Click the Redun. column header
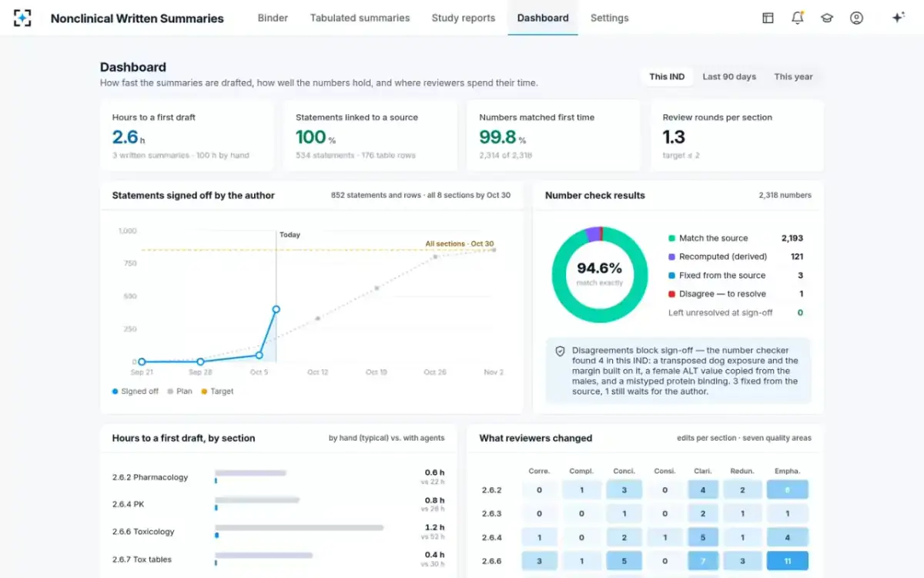This screenshot has height=578, width=924. tap(742, 471)
